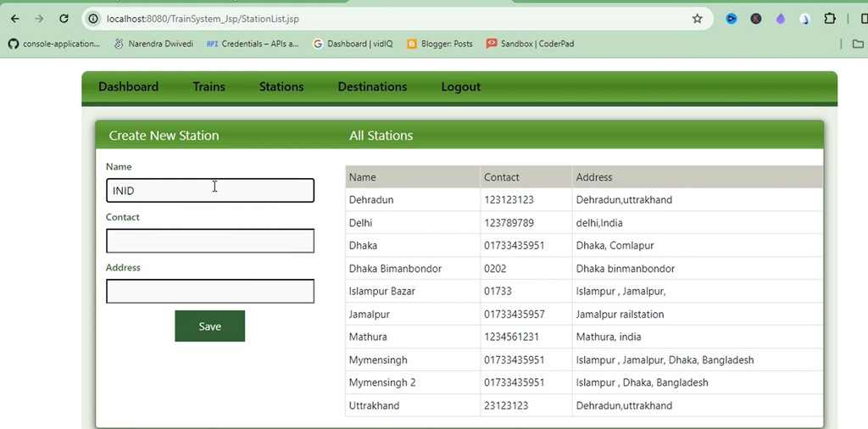The height and width of the screenshot is (429, 868).
Task: Click the Create New Station heading
Action: click(x=164, y=136)
